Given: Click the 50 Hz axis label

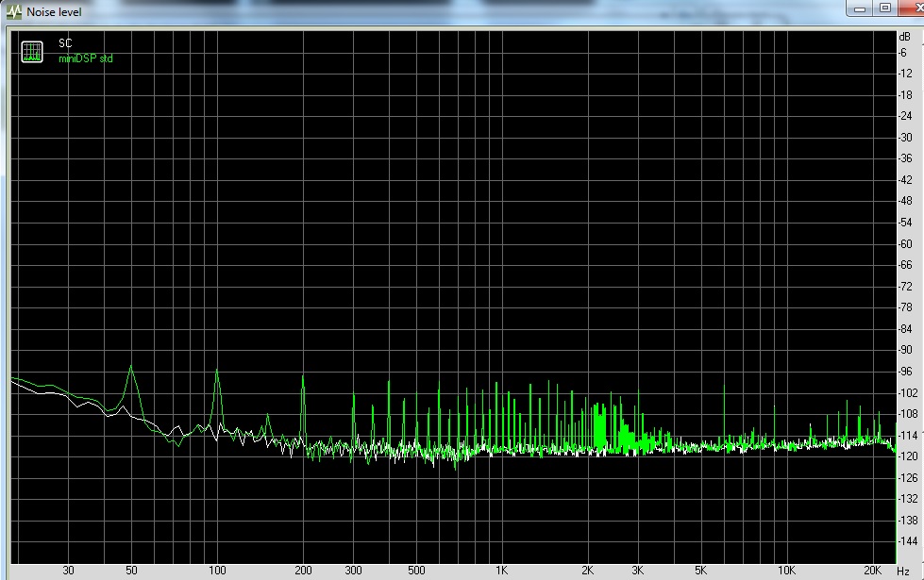Looking at the screenshot, I should pyautogui.click(x=131, y=570).
